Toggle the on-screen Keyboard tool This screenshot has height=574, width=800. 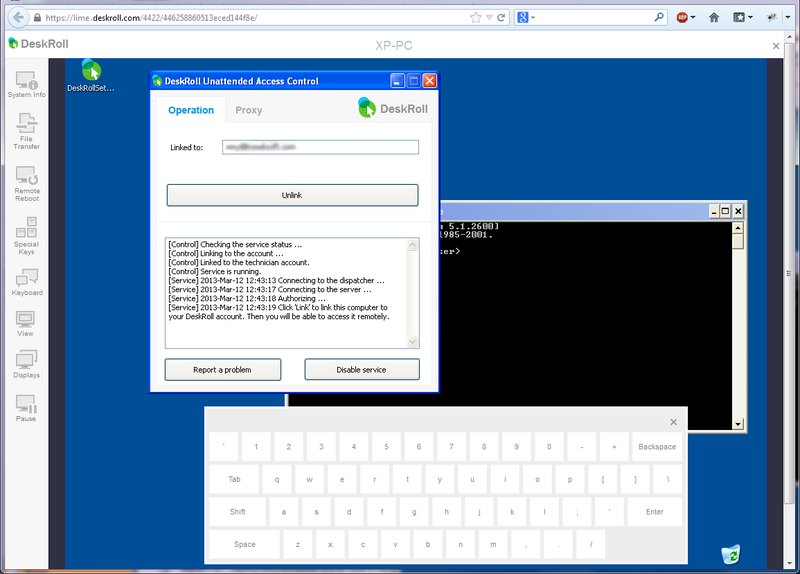[27, 282]
